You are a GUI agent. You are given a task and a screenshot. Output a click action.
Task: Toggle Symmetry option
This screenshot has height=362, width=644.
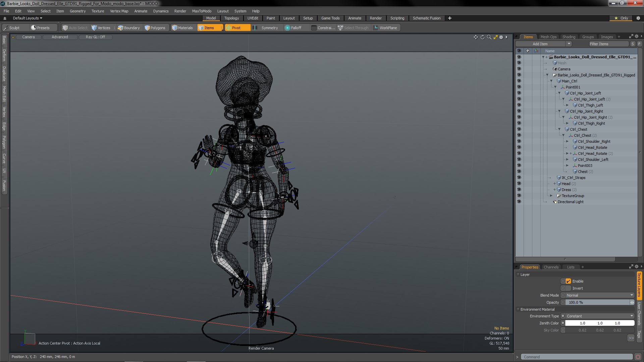pos(266,28)
